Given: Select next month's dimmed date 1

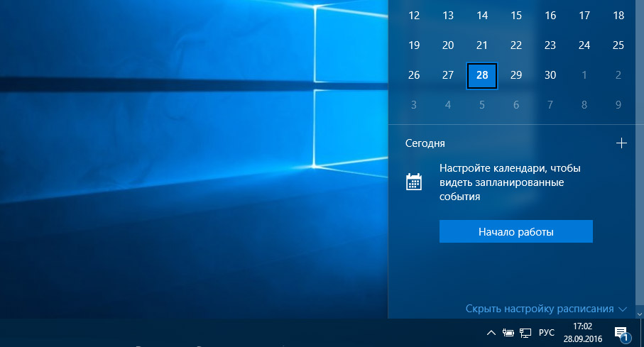Looking at the screenshot, I should point(584,75).
